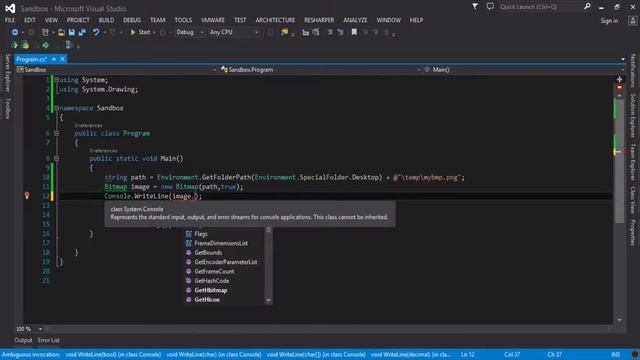The width and height of the screenshot is (640, 360).
Task: Click the Quick Launch magnifier icon
Action: coord(587,7)
